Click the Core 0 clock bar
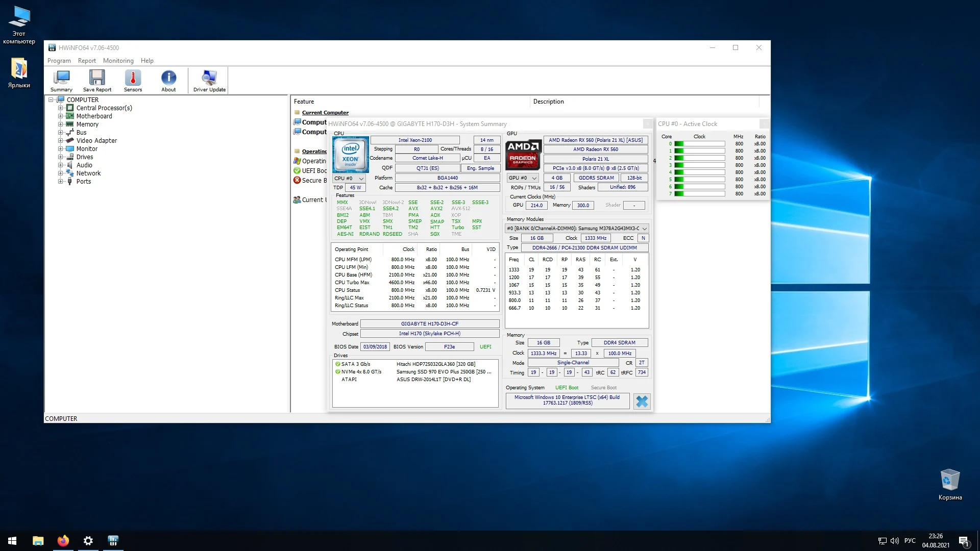 pyautogui.click(x=699, y=144)
